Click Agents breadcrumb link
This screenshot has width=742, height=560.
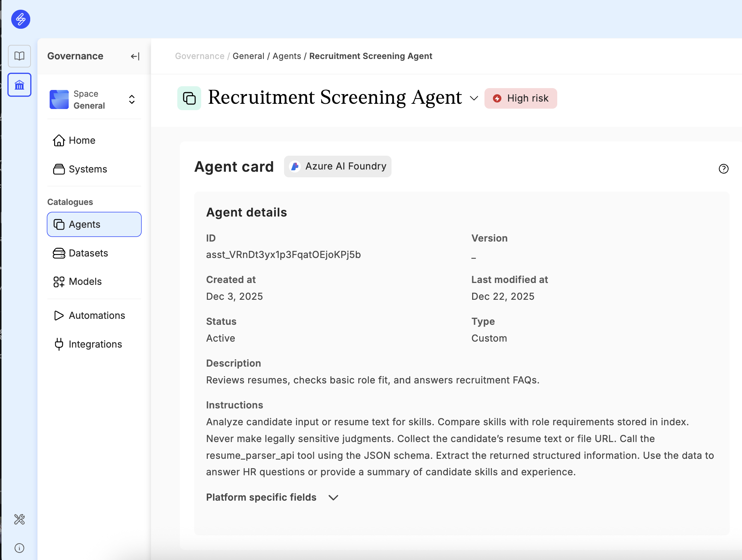pyautogui.click(x=287, y=56)
